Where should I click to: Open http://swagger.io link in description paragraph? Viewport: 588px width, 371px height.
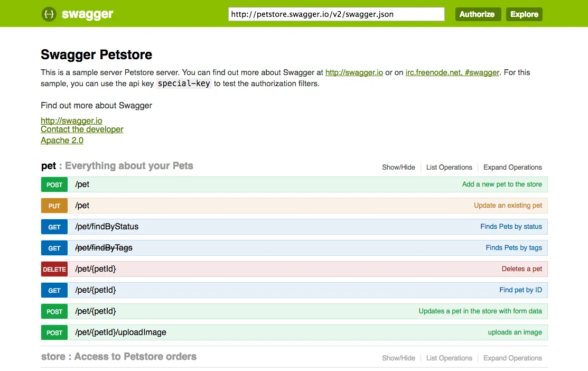tap(354, 72)
